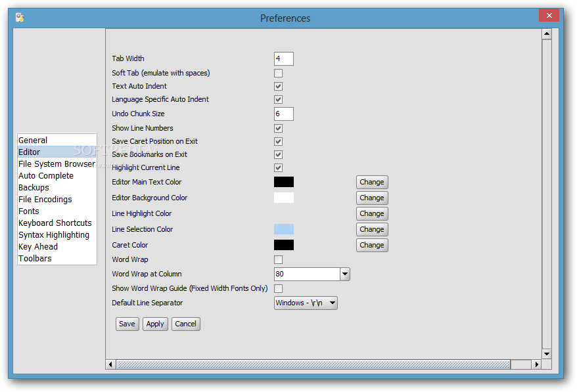This screenshot has height=392, width=577.
Task: Check Show Word Wrap Guide option
Action: click(278, 289)
